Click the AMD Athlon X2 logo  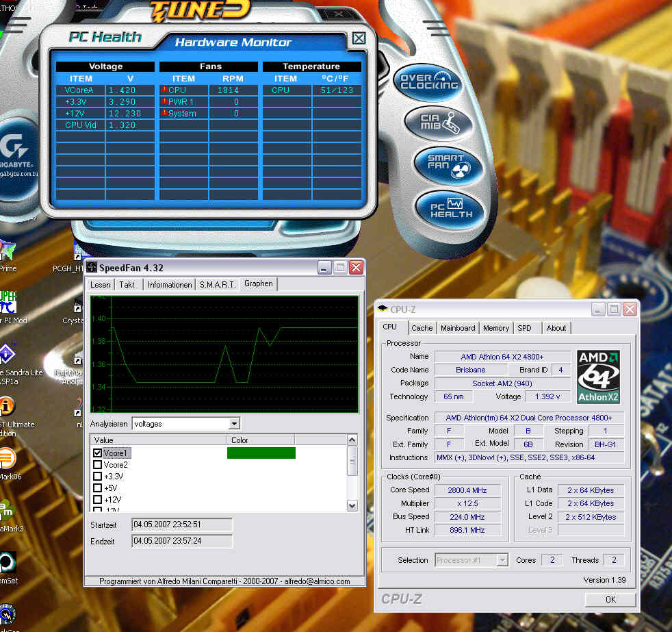click(598, 377)
